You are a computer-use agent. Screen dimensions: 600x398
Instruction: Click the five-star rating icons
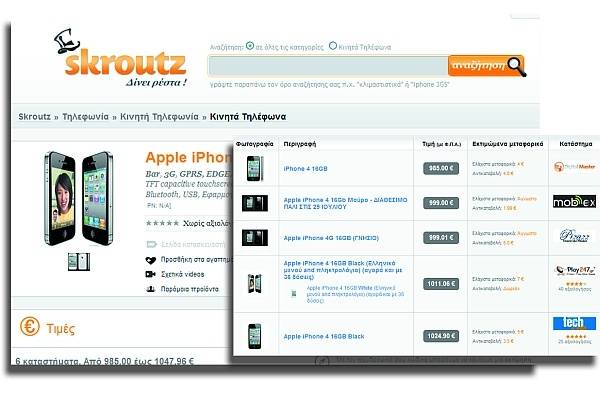pyautogui.click(x=162, y=223)
